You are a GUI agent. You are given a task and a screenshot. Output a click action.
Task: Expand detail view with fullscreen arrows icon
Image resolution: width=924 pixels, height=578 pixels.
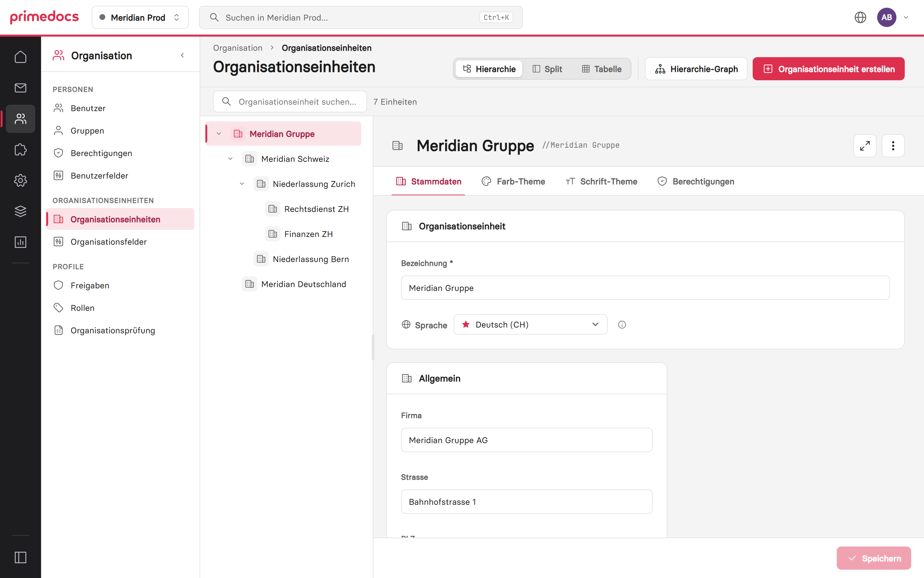coord(865,146)
